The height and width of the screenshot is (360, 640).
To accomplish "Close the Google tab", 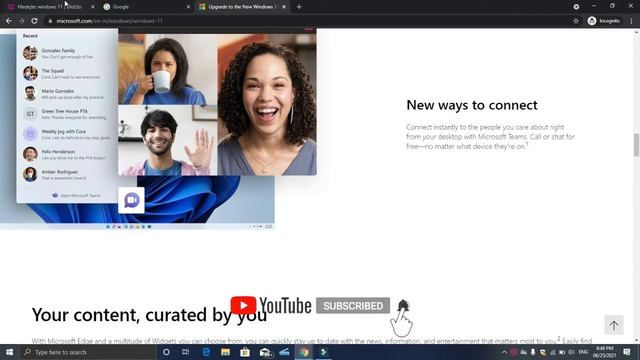I will pyautogui.click(x=188, y=7).
